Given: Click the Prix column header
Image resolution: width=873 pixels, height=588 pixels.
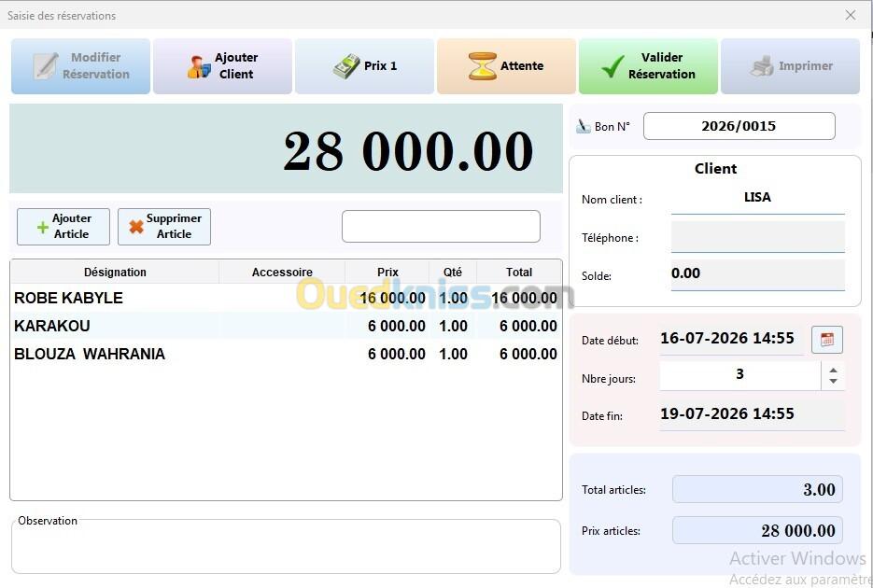Looking at the screenshot, I should coord(387,272).
